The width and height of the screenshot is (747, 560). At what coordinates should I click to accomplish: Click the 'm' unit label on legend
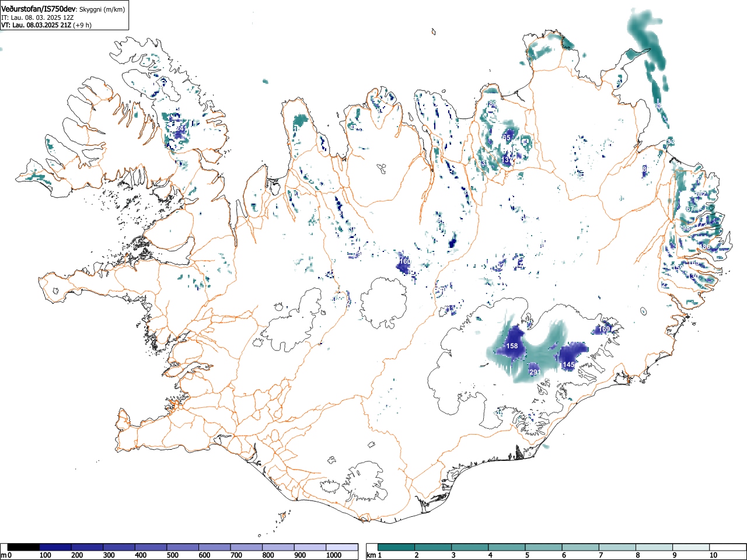point(4,555)
